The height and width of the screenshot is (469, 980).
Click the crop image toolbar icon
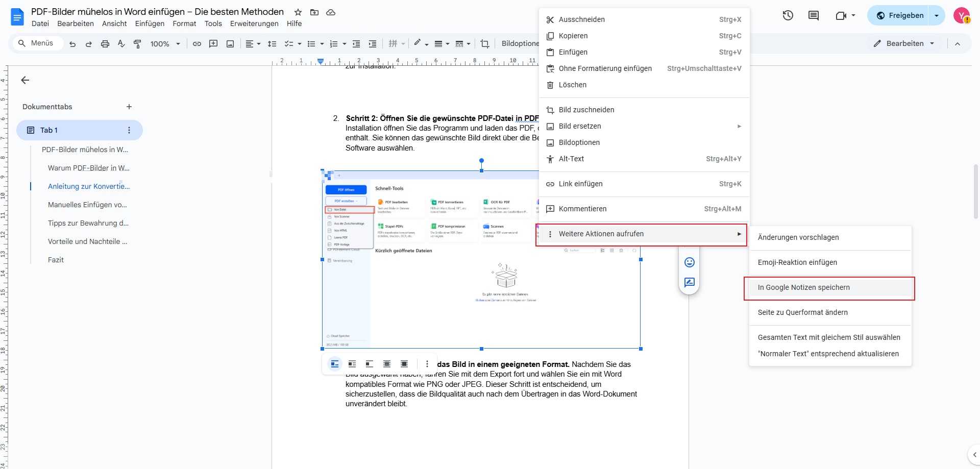click(x=485, y=44)
